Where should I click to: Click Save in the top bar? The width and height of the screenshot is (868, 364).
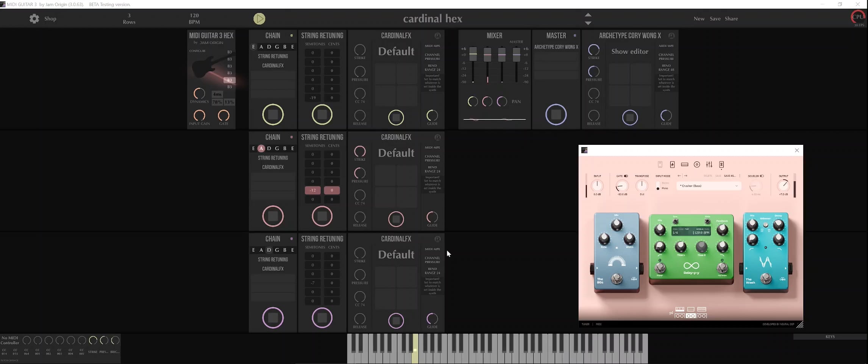pos(715,19)
